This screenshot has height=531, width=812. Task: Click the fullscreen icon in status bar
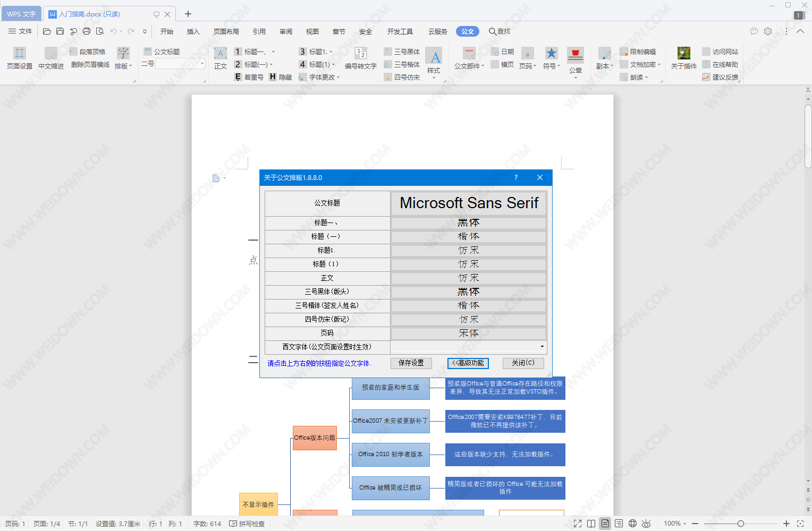pos(578,524)
